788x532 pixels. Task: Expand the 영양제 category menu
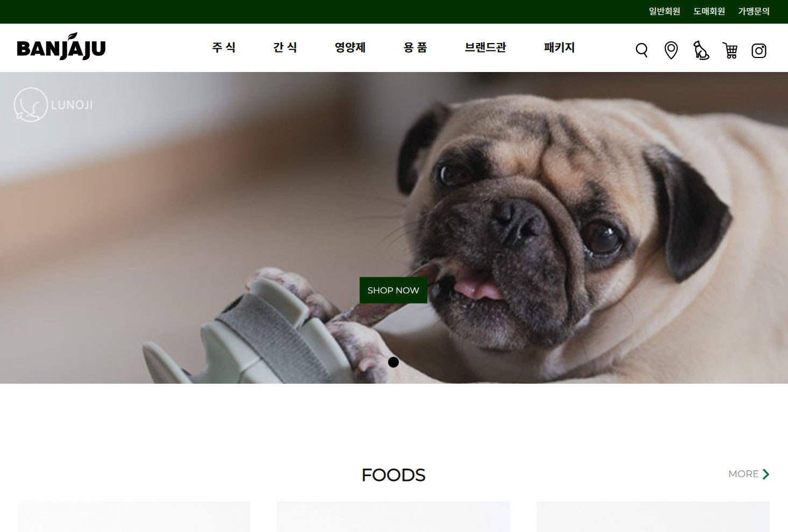click(x=350, y=47)
